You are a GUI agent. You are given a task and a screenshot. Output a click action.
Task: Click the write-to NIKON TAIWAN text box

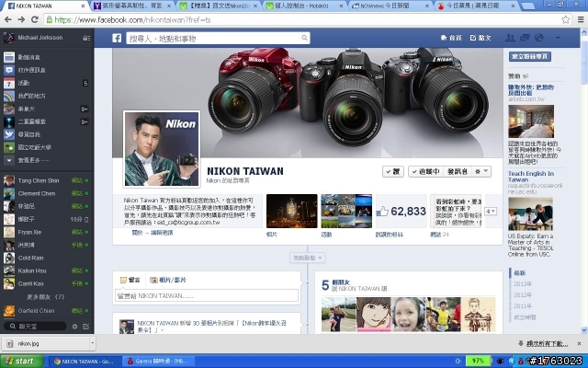click(207, 296)
